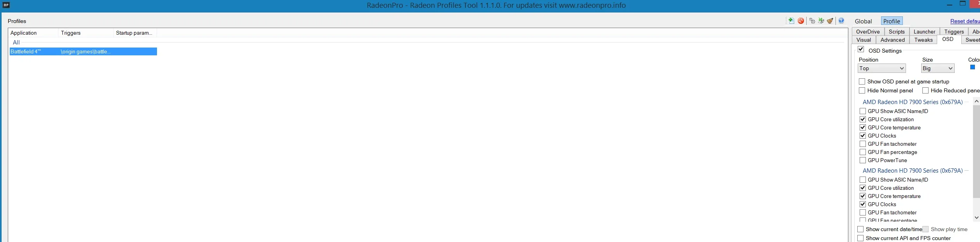Check Show play time option
980x242 pixels.
point(925,229)
